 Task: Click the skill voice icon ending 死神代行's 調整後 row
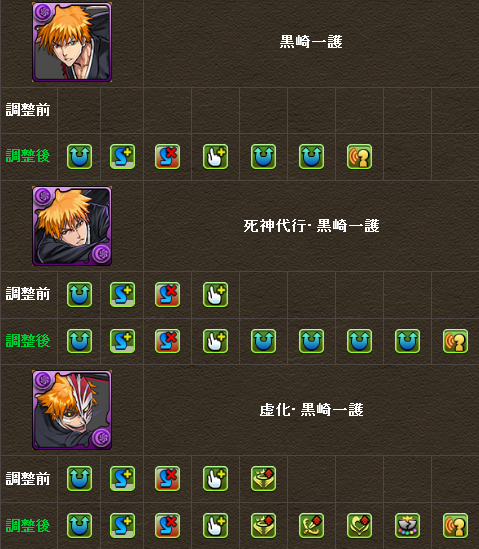(x=455, y=341)
